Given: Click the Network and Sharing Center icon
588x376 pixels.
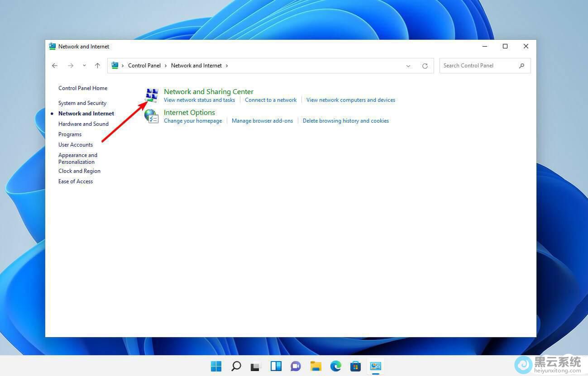Looking at the screenshot, I should pyautogui.click(x=152, y=95).
